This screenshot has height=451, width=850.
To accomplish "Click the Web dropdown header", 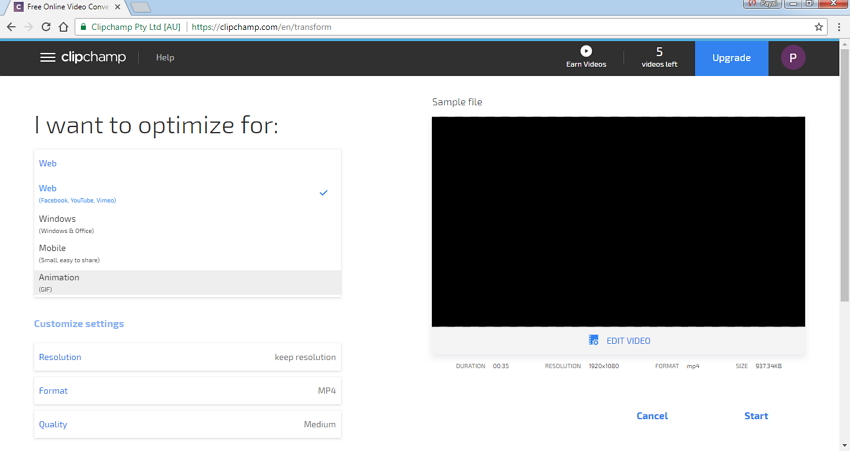I will coord(187,163).
